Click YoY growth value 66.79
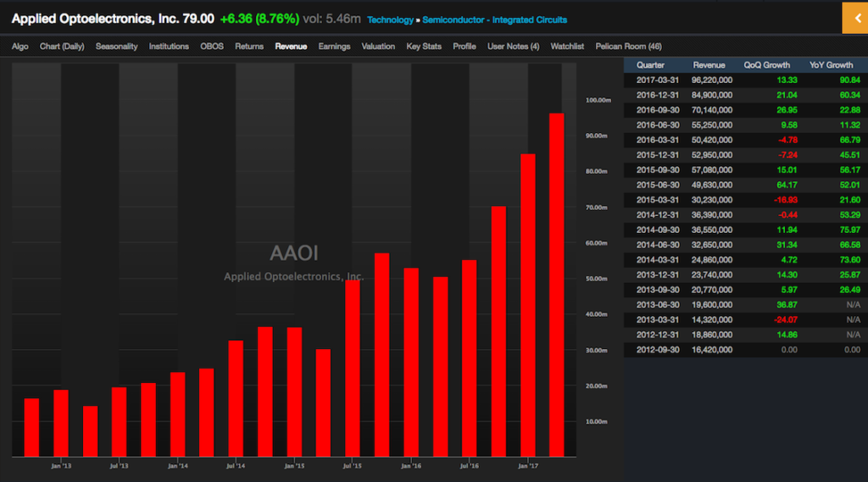868x482 pixels. point(849,140)
